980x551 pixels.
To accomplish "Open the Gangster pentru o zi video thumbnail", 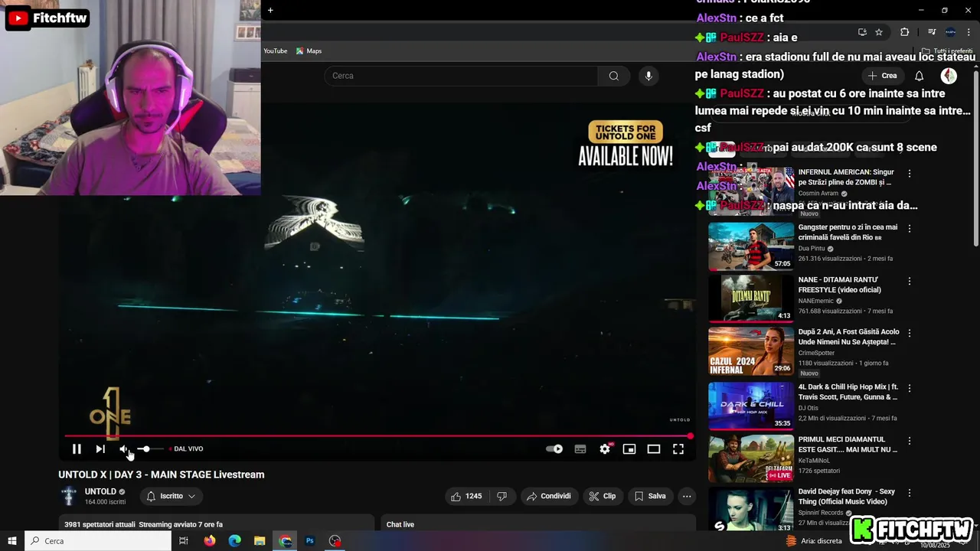I will [x=751, y=246].
